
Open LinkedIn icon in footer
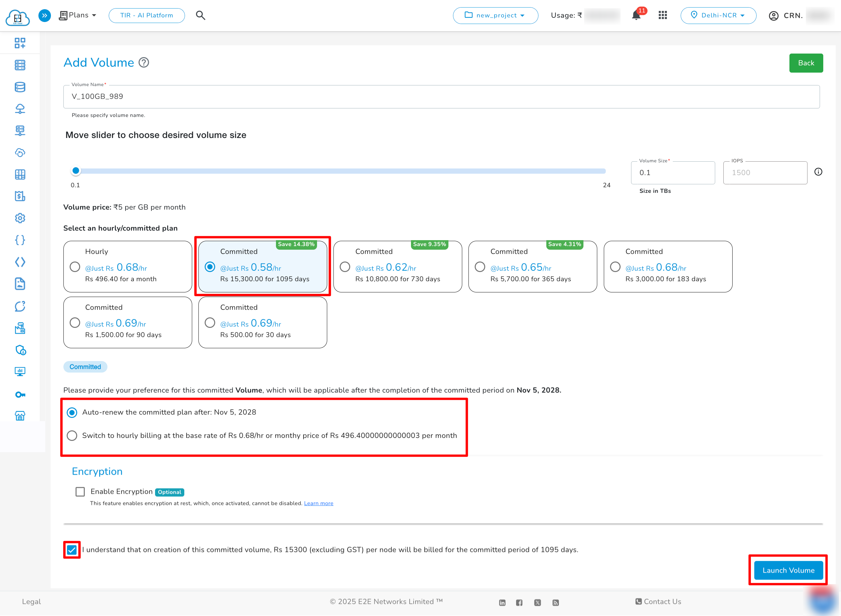click(502, 603)
